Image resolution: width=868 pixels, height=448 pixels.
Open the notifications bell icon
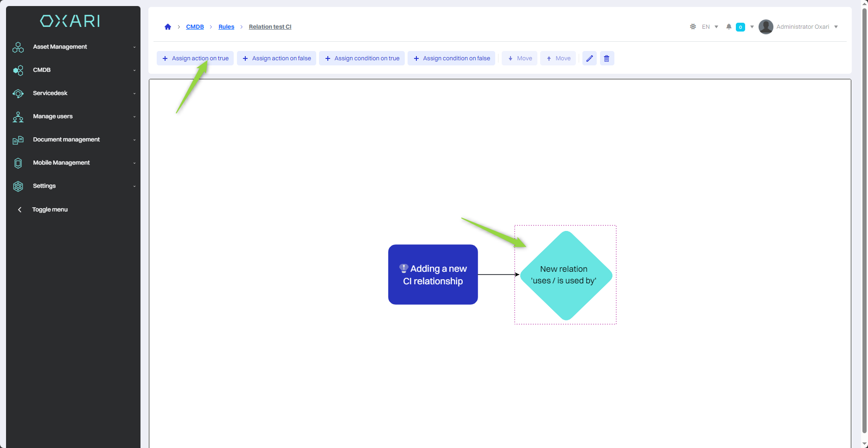728,27
